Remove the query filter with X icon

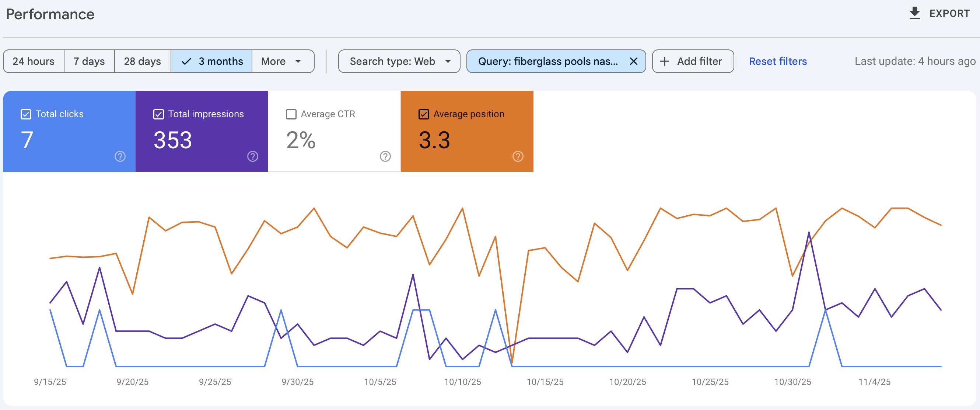click(633, 61)
